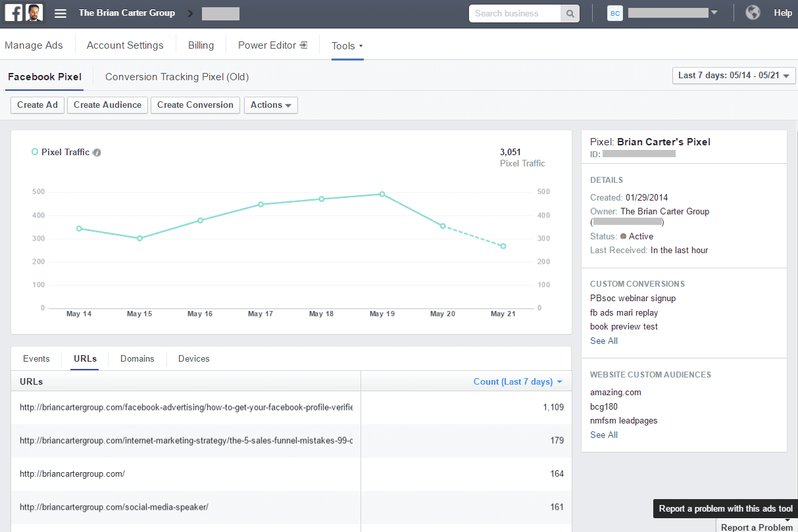Switch to the Devices tab
The width and height of the screenshot is (798, 532).
193,358
